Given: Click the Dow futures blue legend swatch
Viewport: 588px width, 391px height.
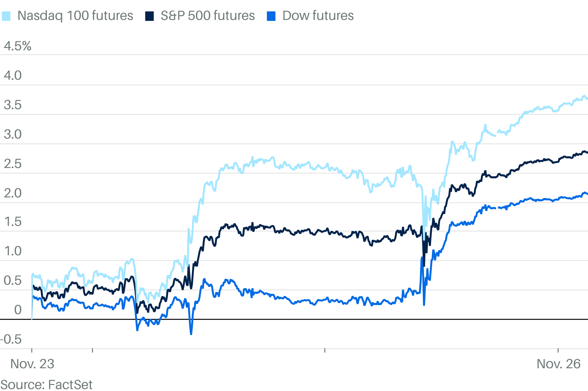Looking at the screenshot, I should coord(271,16).
